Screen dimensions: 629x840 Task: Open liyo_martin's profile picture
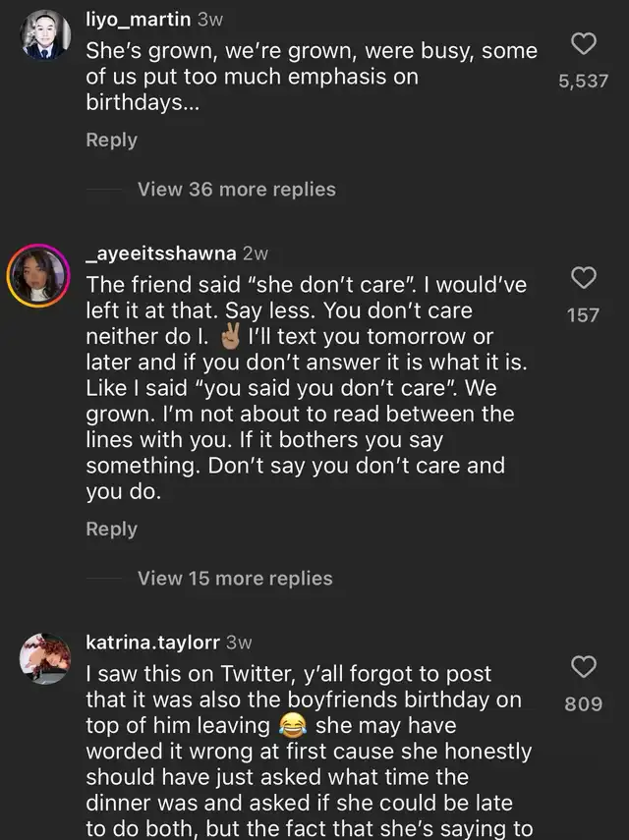45,37
